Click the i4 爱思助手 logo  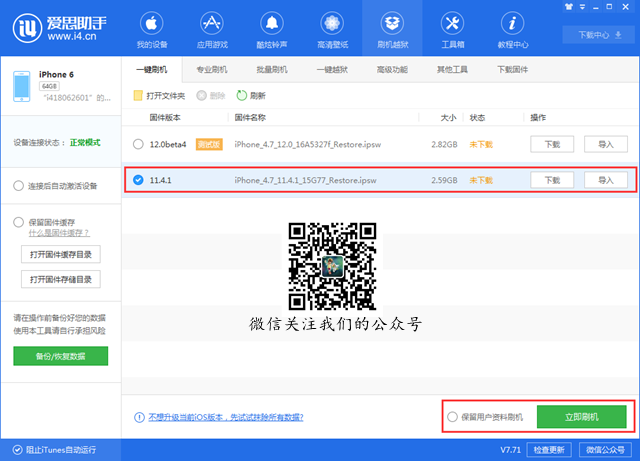[x=60, y=28]
